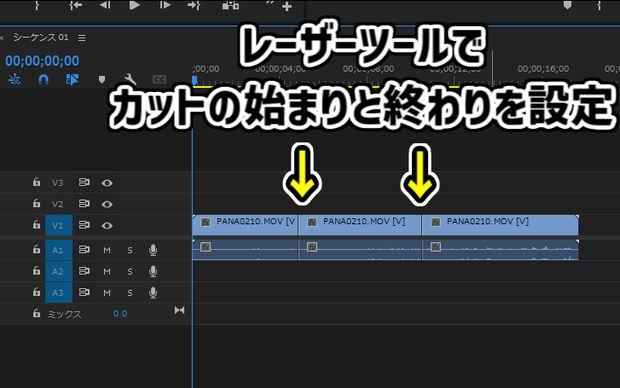Click the fx badge on first A1 audio clip
The height and width of the screenshot is (388, 620).
pos(205,247)
